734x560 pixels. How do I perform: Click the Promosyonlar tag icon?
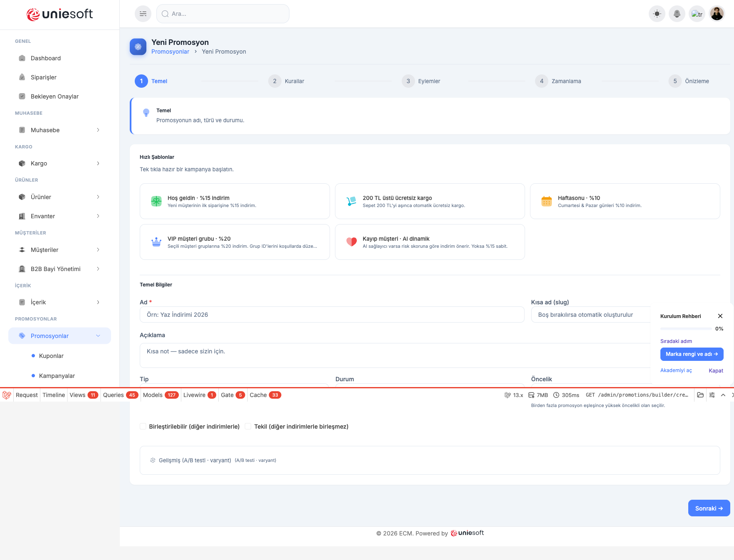[22, 336]
